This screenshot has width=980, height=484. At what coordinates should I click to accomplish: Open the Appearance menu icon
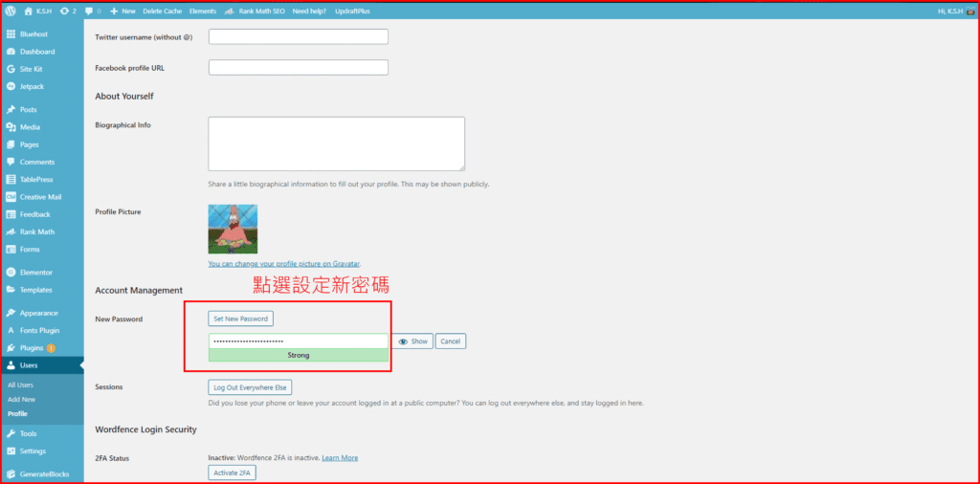[11, 313]
